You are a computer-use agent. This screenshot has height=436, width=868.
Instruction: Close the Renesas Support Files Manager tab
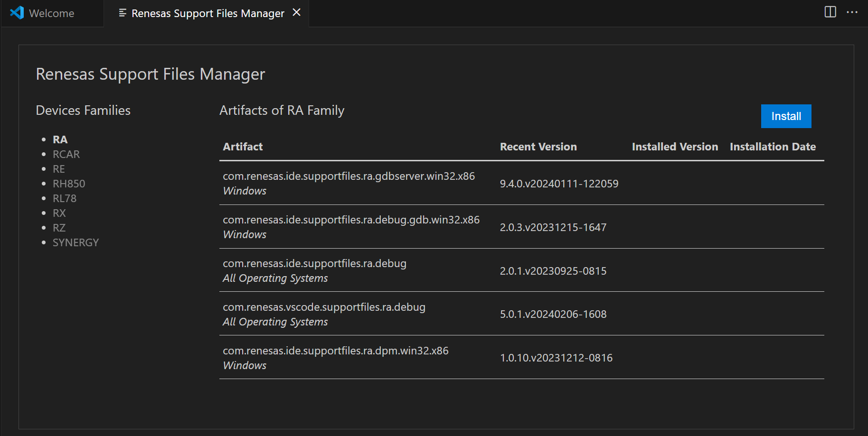(x=297, y=12)
